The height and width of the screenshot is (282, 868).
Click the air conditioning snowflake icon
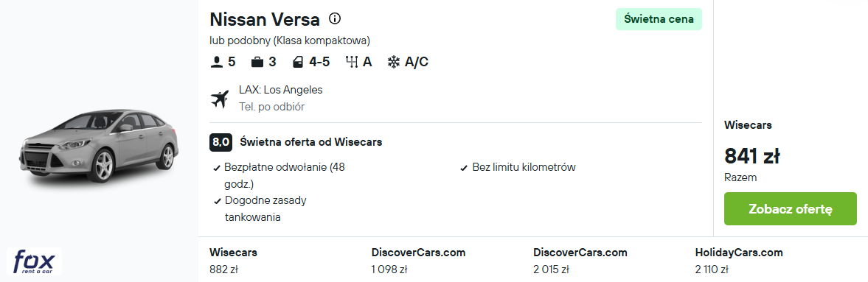click(393, 62)
